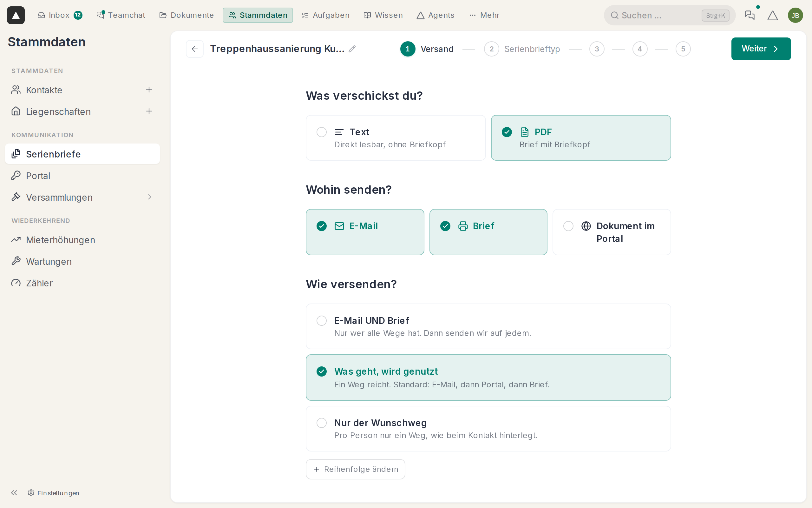The width and height of the screenshot is (812, 508).
Task: Open Inbox tab
Action: click(x=60, y=15)
